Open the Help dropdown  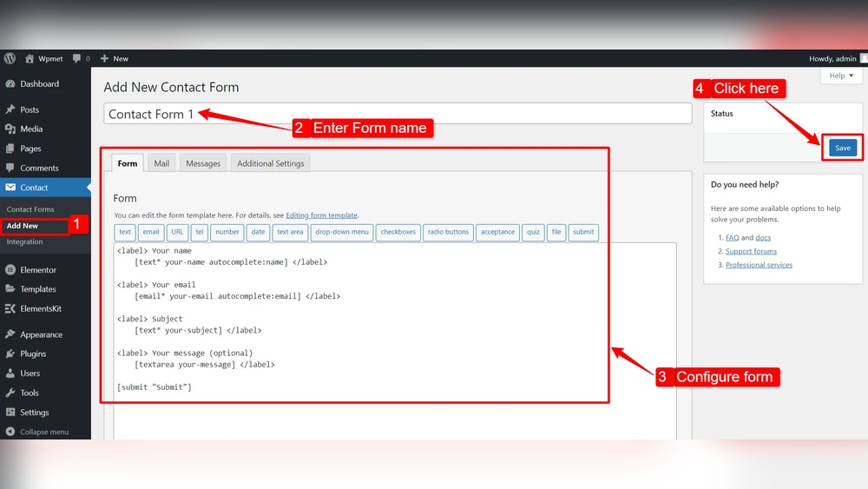point(841,76)
